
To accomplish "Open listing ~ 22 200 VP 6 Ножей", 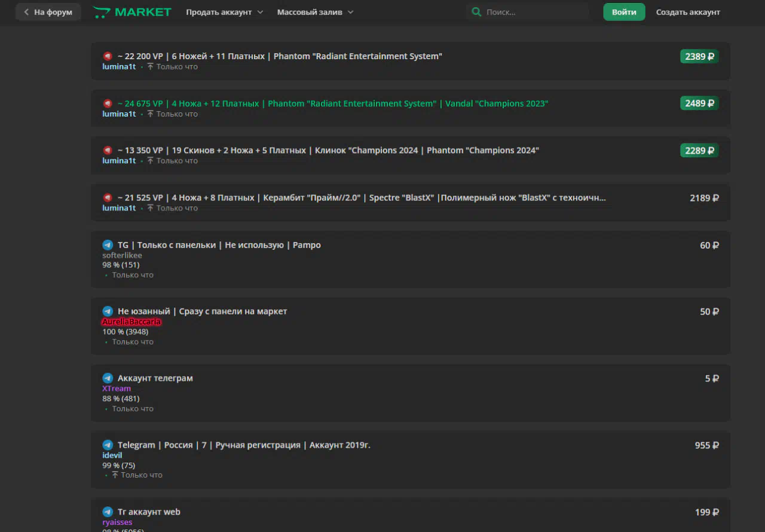I will pyautogui.click(x=280, y=56).
